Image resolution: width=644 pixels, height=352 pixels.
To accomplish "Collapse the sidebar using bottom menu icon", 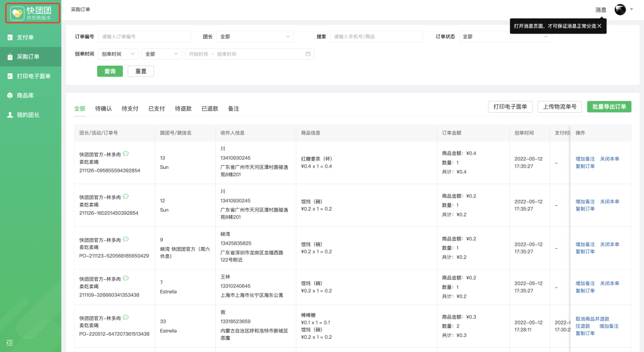I will tap(10, 342).
